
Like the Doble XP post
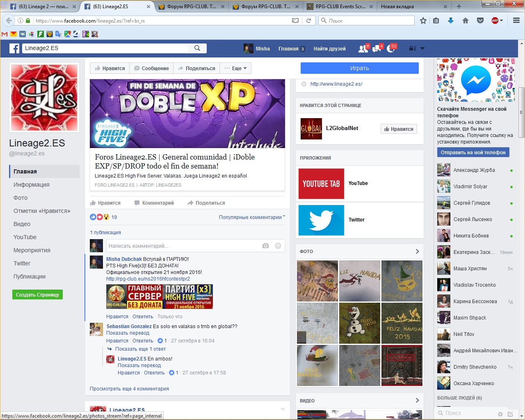click(x=105, y=203)
